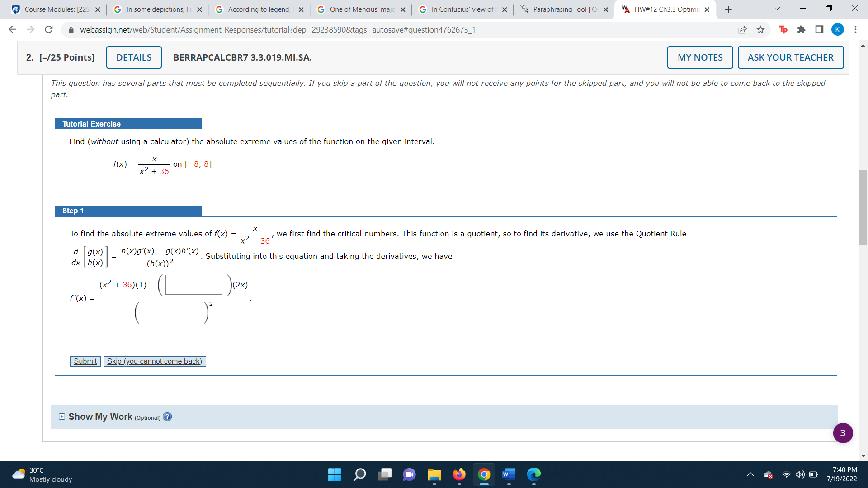Click the Extensions puzzle icon

801,30
